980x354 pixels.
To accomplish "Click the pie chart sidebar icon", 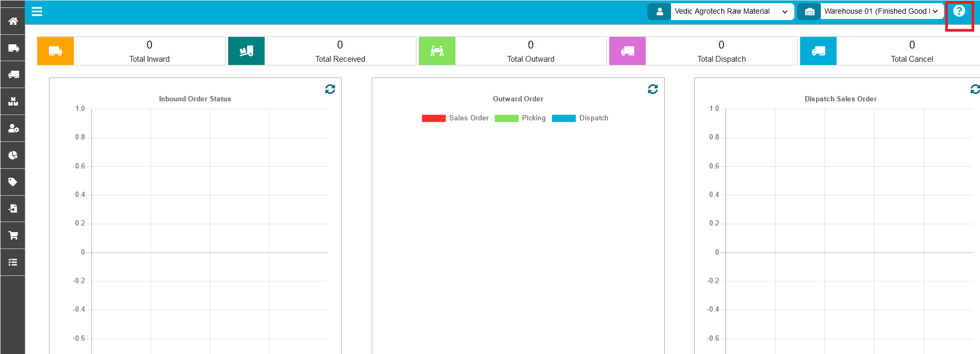I will 13,155.
